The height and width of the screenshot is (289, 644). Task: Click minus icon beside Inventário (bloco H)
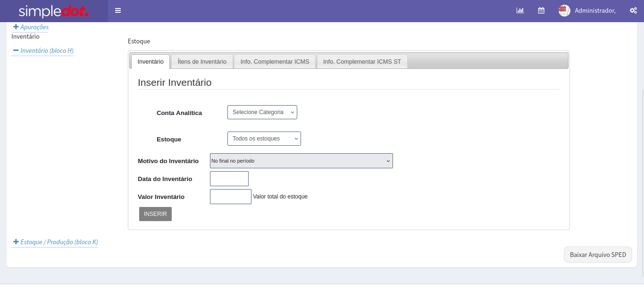pyautogui.click(x=16, y=50)
